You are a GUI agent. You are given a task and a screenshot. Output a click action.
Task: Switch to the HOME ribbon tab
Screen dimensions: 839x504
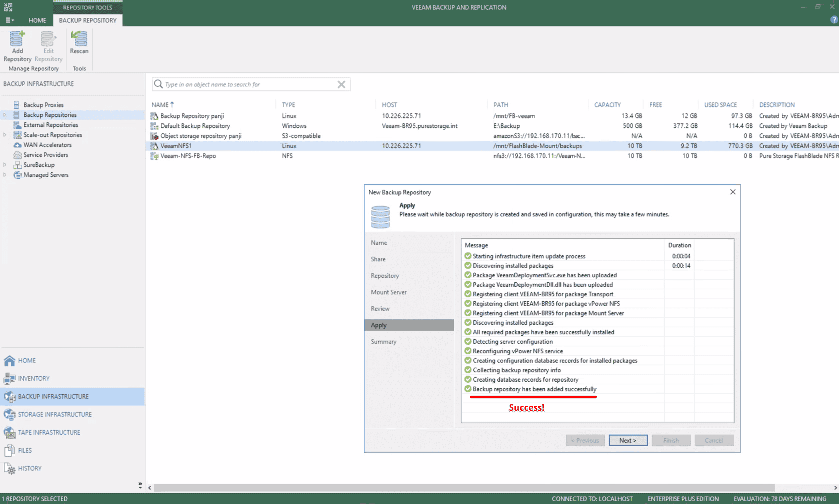[37, 20]
